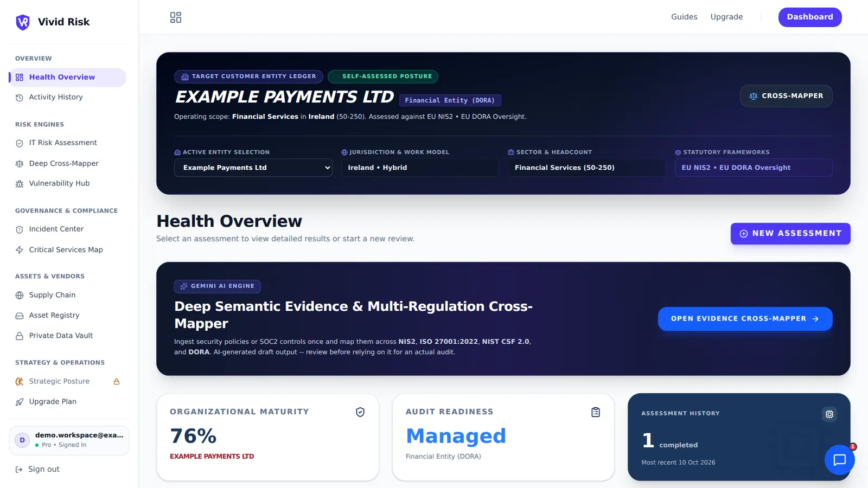Click the Vivid Risk brand name
The height and width of the screenshot is (488, 868).
tap(63, 22)
